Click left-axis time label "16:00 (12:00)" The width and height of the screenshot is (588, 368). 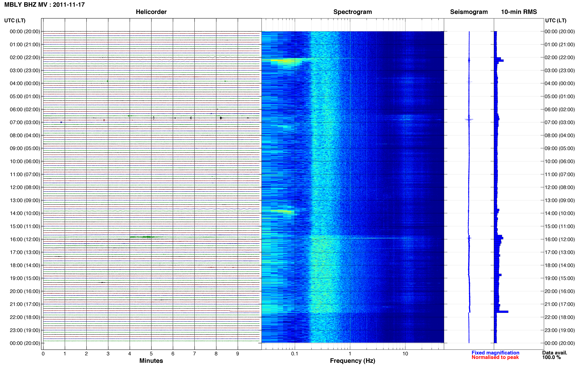[25, 239]
